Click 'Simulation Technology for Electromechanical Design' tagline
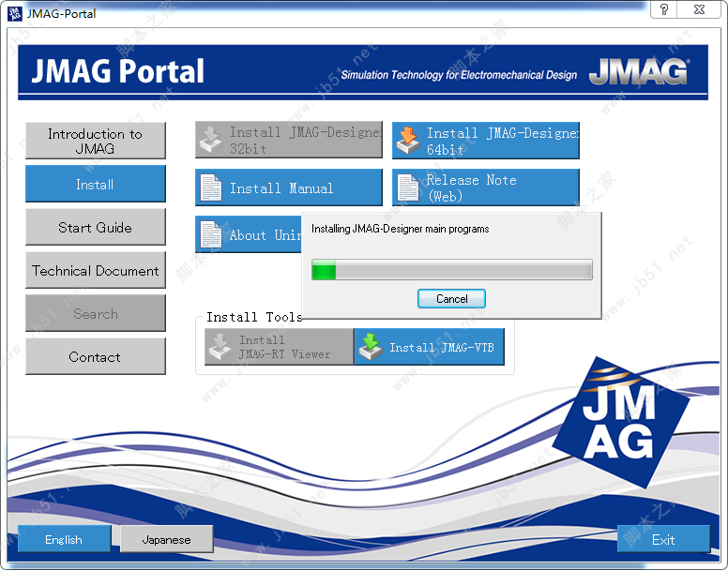The width and height of the screenshot is (728, 570). (x=459, y=75)
